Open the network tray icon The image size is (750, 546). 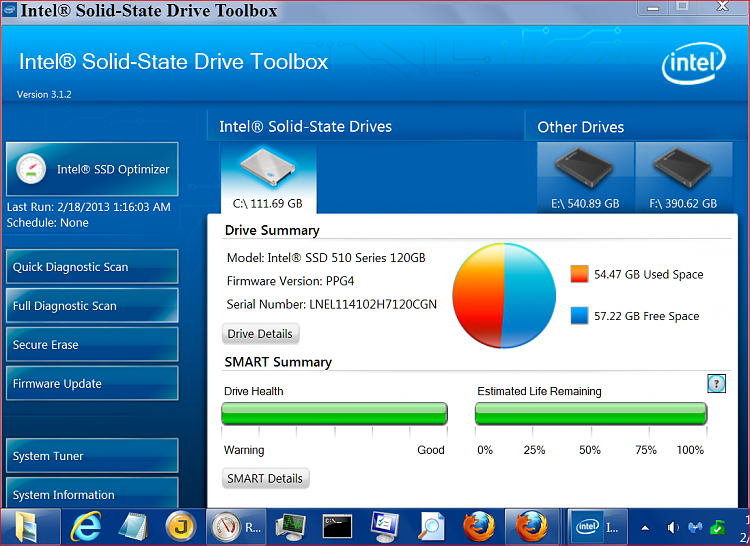pos(695,528)
